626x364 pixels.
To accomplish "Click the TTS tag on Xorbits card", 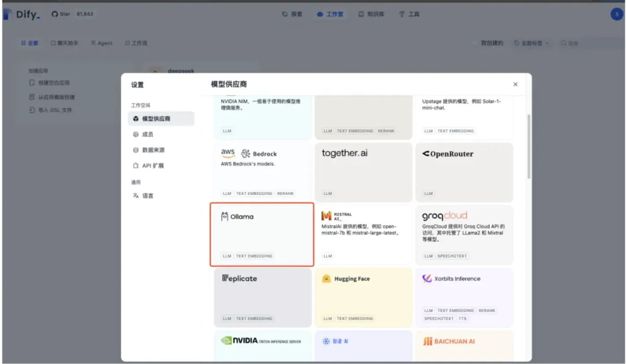I will (462, 319).
